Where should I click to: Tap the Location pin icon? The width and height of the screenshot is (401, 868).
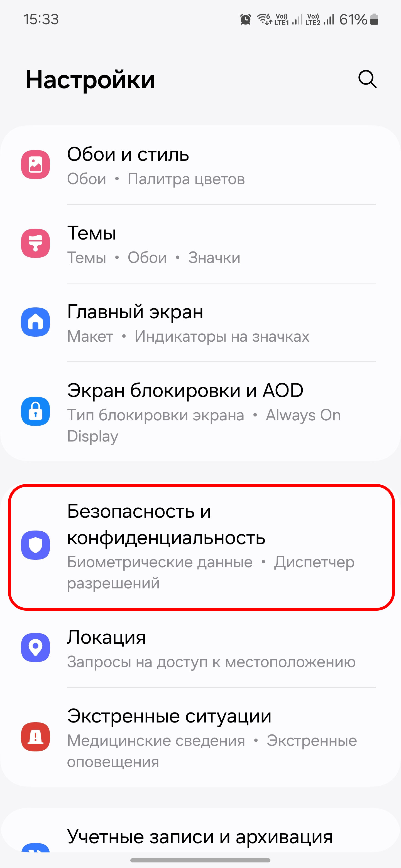[35, 647]
